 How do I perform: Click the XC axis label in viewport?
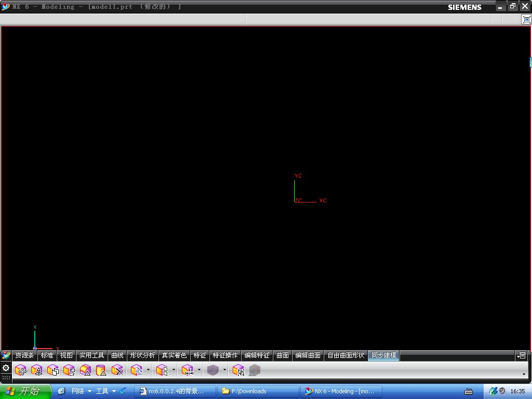click(323, 201)
